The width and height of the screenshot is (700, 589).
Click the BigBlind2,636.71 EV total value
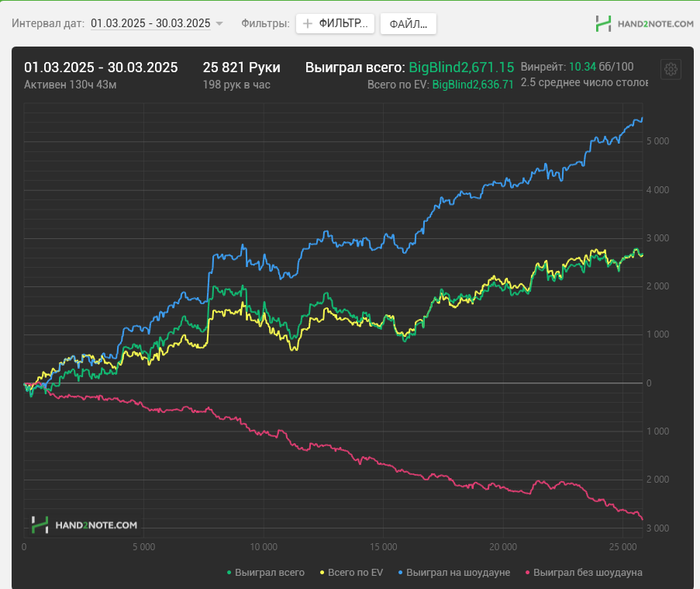pos(473,84)
